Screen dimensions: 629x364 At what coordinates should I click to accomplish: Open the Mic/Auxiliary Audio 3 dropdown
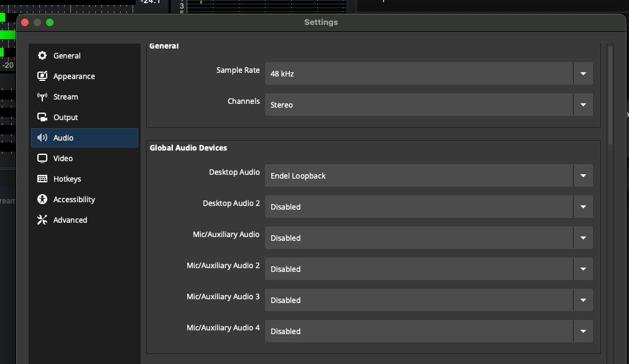429,300
